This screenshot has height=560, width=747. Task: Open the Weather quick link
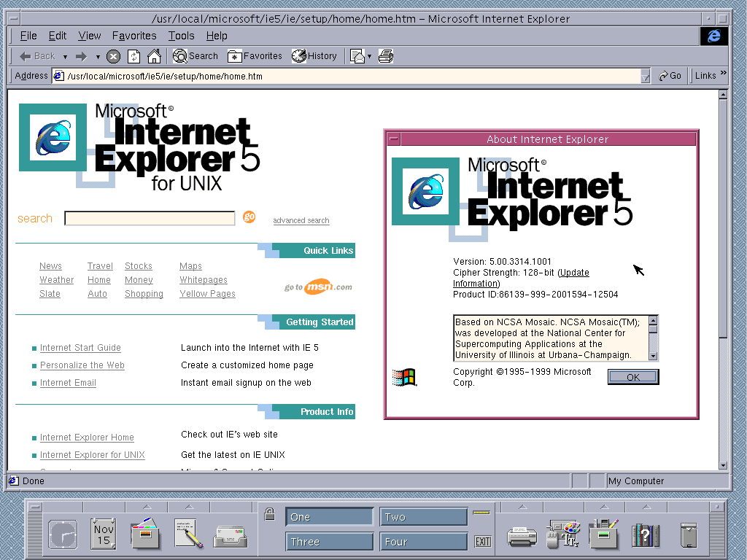pyautogui.click(x=57, y=280)
